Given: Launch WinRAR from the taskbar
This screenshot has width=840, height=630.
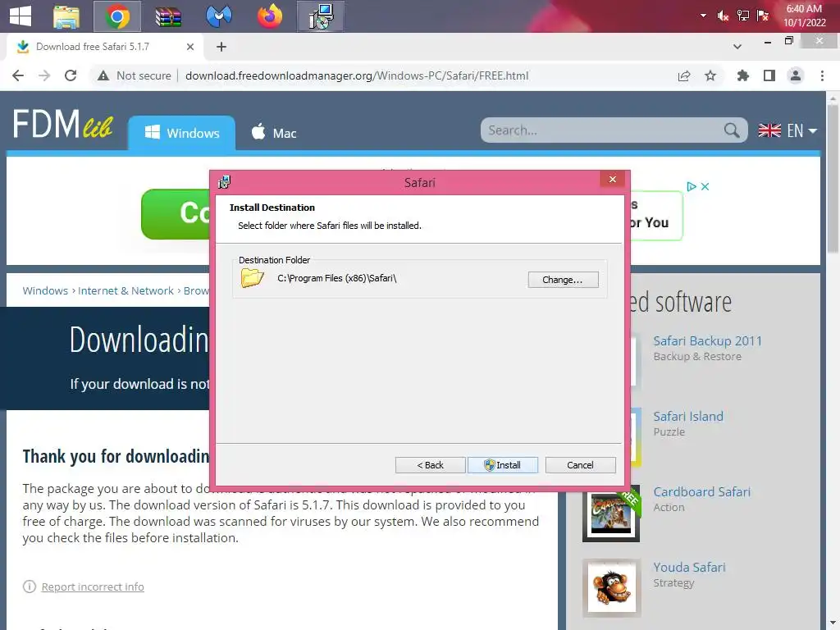Looking at the screenshot, I should click(x=168, y=16).
